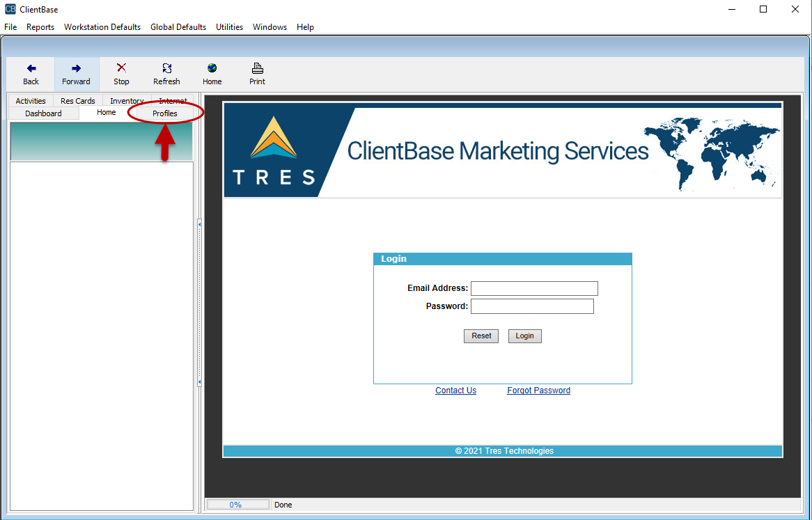Expand the Workstation Defaults menu
This screenshot has height=520, width=812.
pos(102,27)
